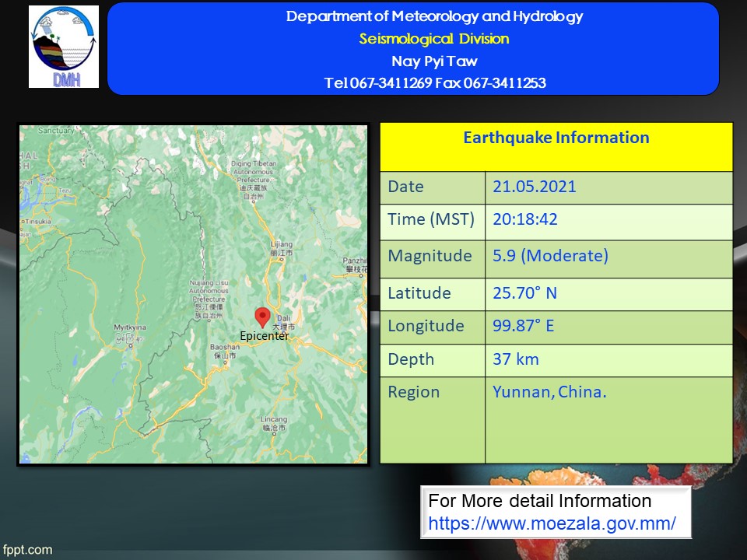Select the "Date" label cell

pyautogui.click(x=433, y=187)
